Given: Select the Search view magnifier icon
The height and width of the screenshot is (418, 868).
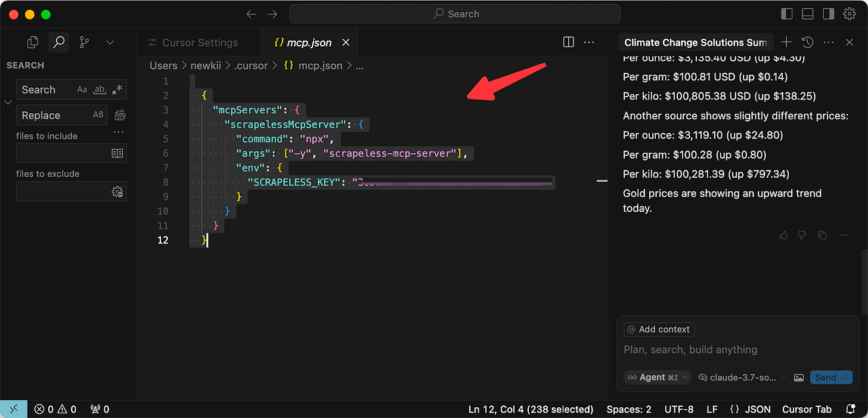Looking at the screenshot, I should pyautogui.click(x=58, y=42).
